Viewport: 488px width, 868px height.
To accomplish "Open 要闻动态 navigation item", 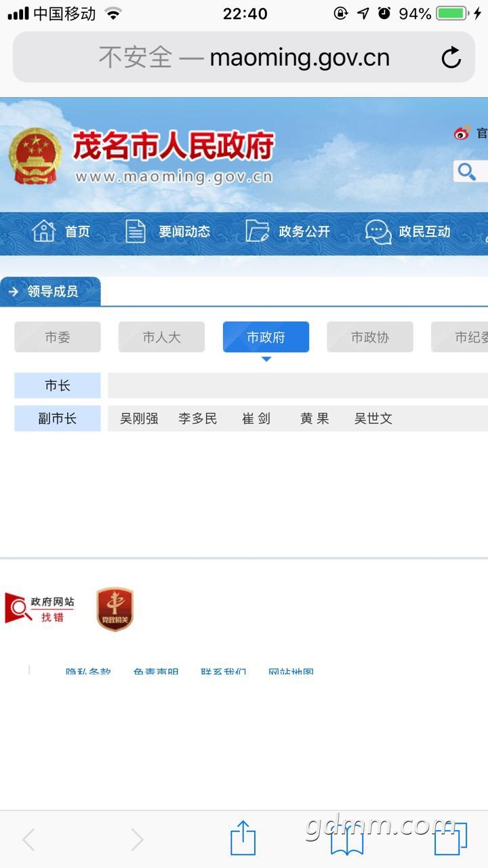I will tap(168, 232).
